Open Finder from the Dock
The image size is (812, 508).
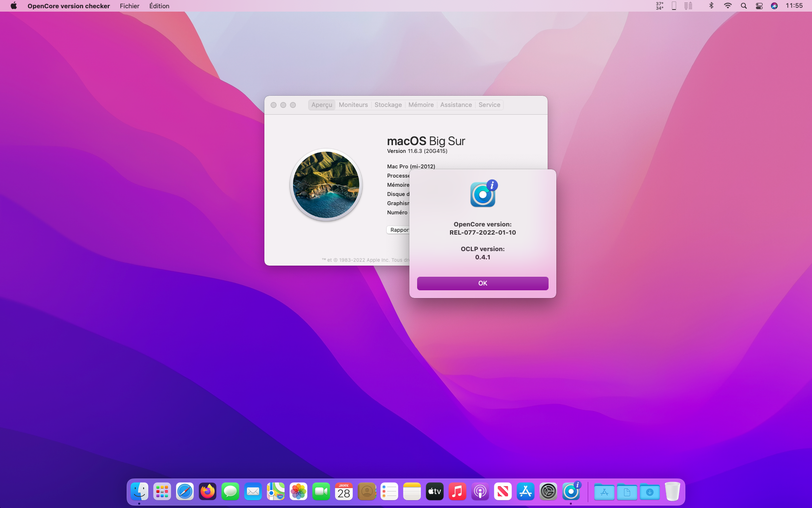point(140,492)
